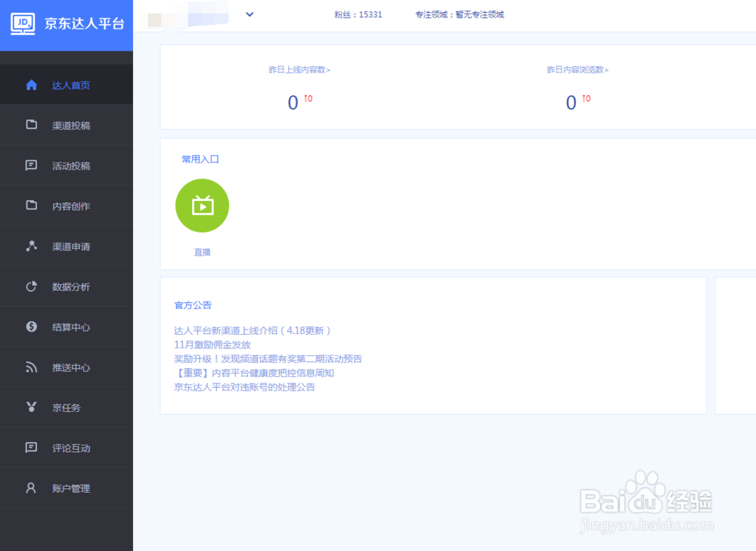Click the 直播 label under the green icon
Screen dimensions: 756x551
point(202,252)
